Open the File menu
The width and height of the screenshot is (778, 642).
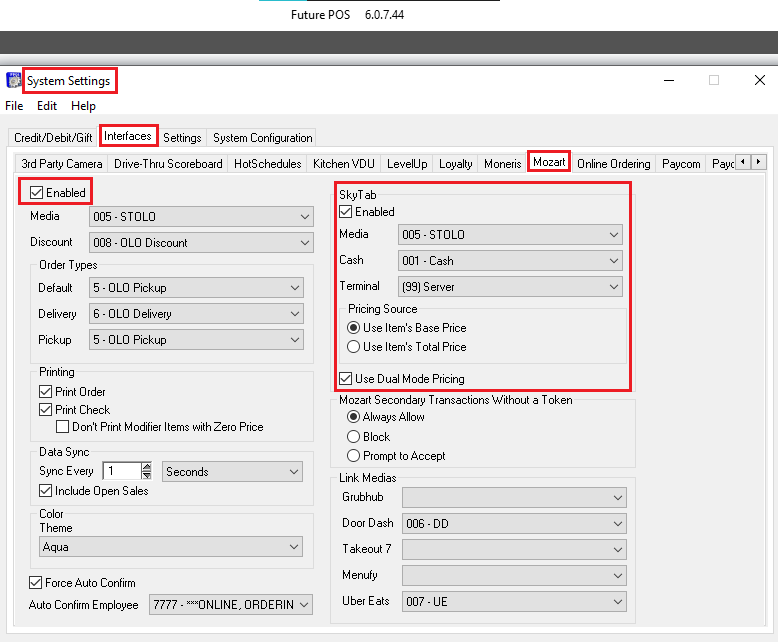(14, 106)
